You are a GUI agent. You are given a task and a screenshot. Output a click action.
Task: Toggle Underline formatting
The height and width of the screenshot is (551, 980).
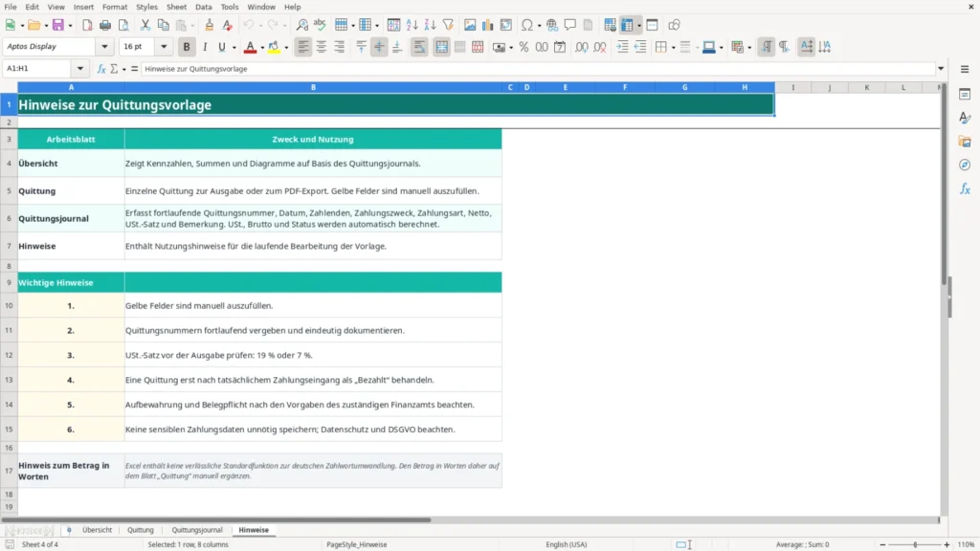221,47
